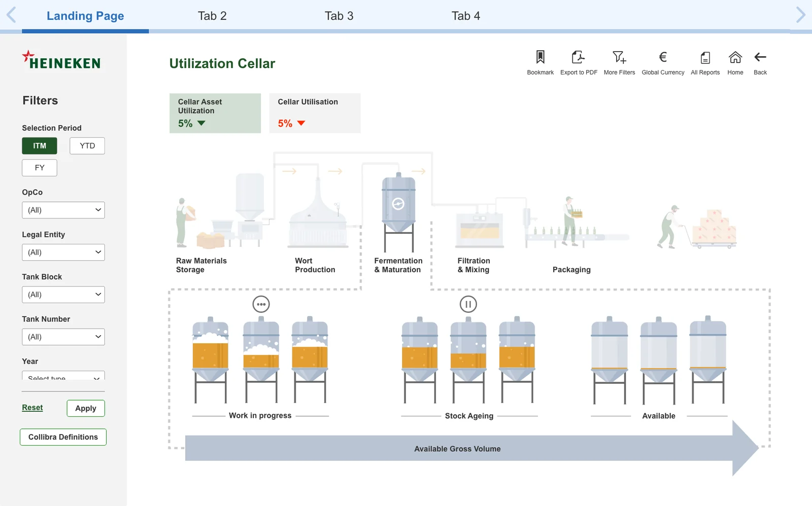Image resolution: width=812 pixels, height=506 pixels.
Task: Click the last Available tank
Action: click(x=707, y=359)
